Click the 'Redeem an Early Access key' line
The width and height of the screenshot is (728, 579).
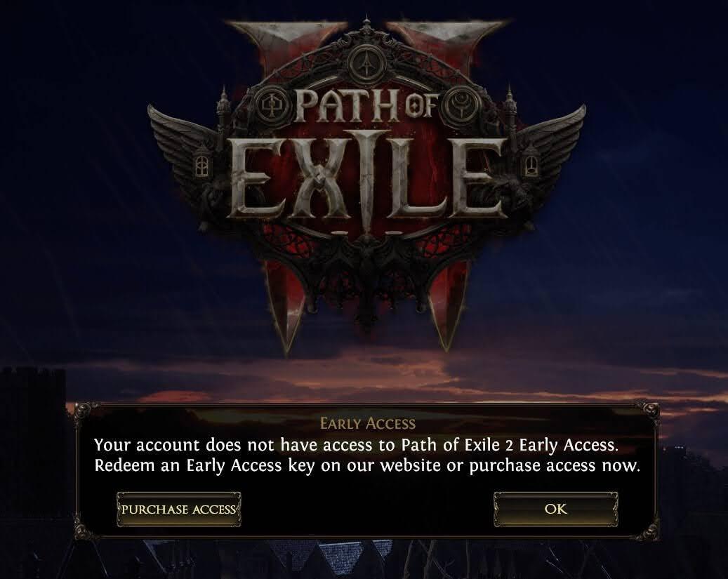(367, 465)
